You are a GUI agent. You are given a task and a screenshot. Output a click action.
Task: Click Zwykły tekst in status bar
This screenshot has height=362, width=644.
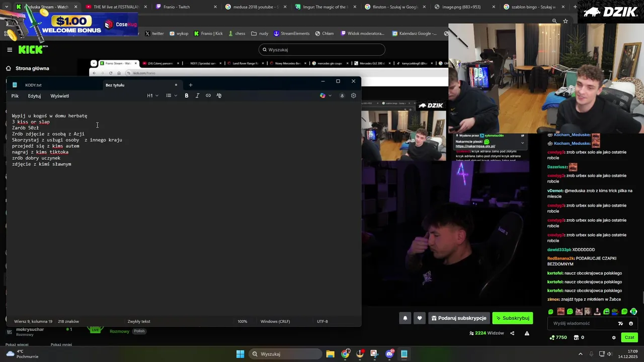139,321
